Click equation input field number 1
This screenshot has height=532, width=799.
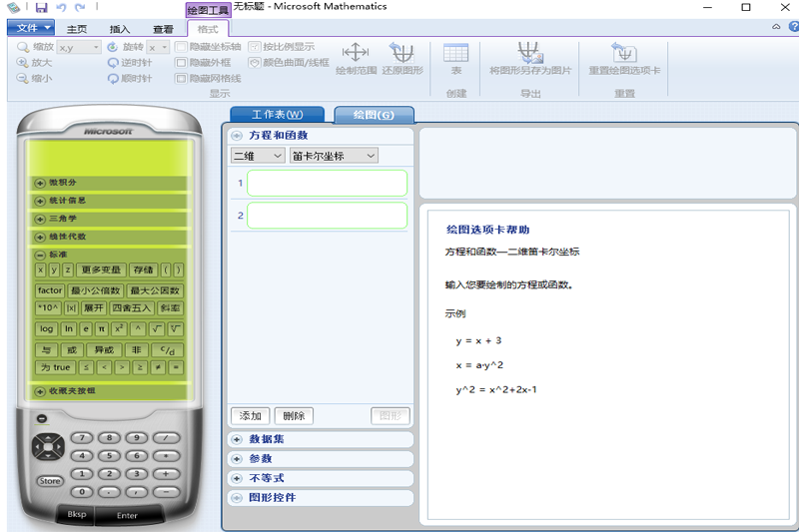click(328, 184)
